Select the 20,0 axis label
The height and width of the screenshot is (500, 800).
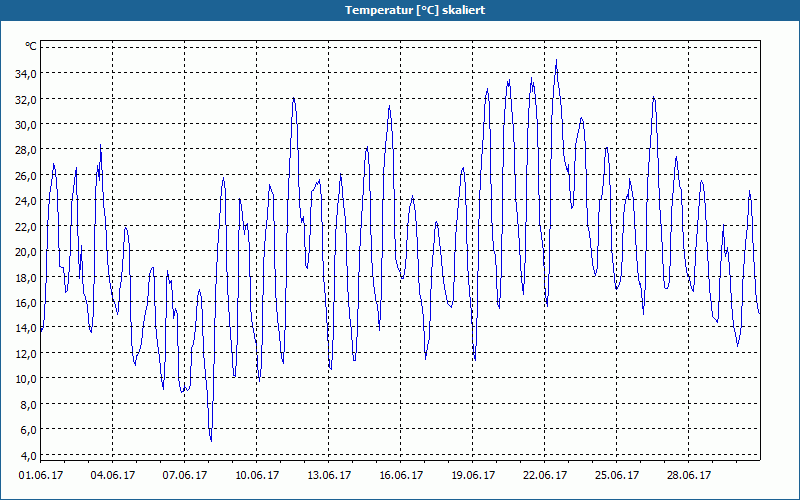[x=26, y=252]
